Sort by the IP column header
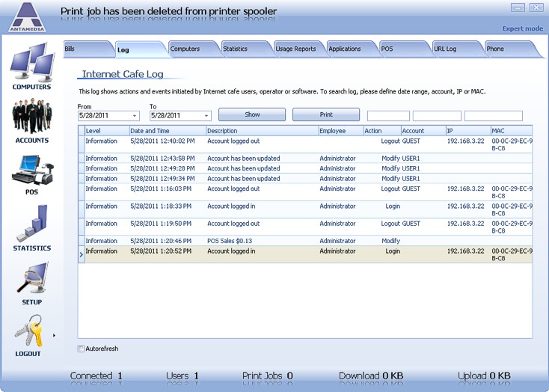Screen dimensions: 549x392 click(468, 131)
